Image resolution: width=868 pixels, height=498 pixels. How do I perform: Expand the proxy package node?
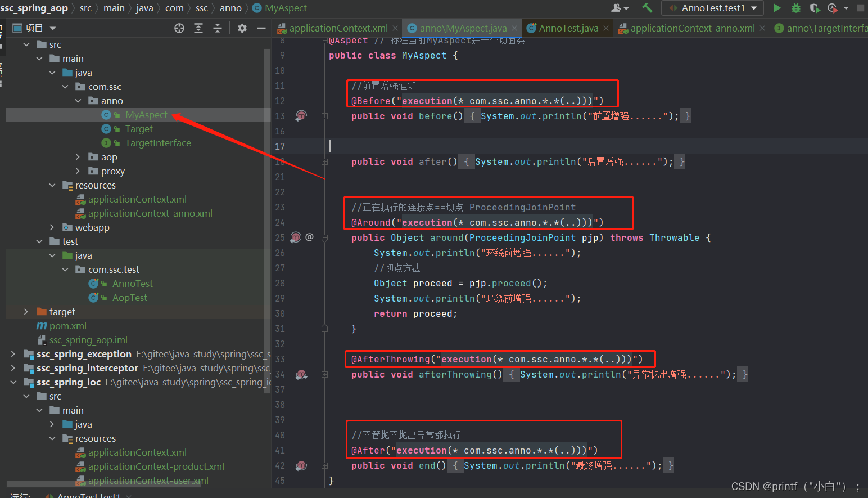pyautogui.click(x=78, y=171)
